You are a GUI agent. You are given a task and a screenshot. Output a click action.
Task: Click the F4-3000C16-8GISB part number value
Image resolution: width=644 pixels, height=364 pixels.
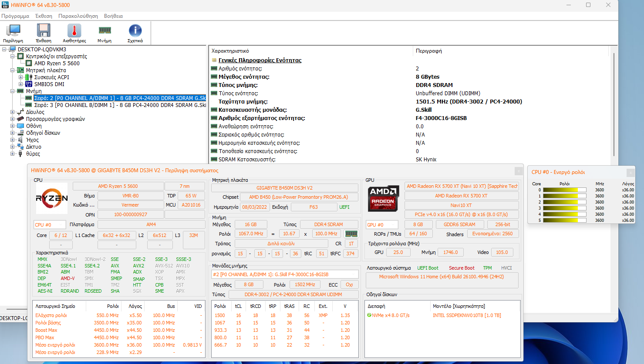(441, 118)
